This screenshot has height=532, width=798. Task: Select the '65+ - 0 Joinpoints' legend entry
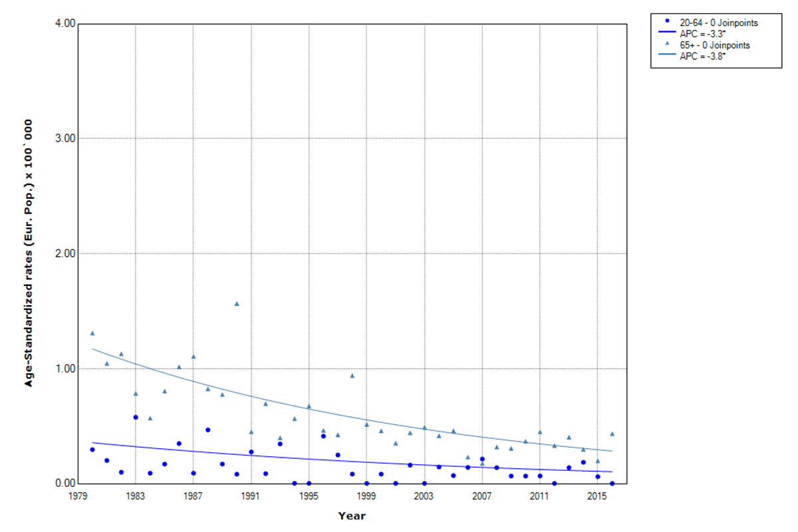point(714,45)
